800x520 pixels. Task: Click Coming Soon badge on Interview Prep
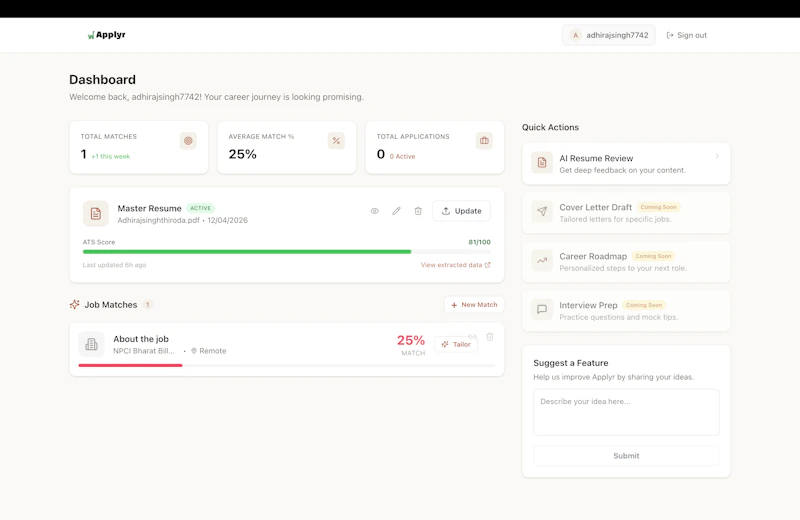(x=644, y=305)
